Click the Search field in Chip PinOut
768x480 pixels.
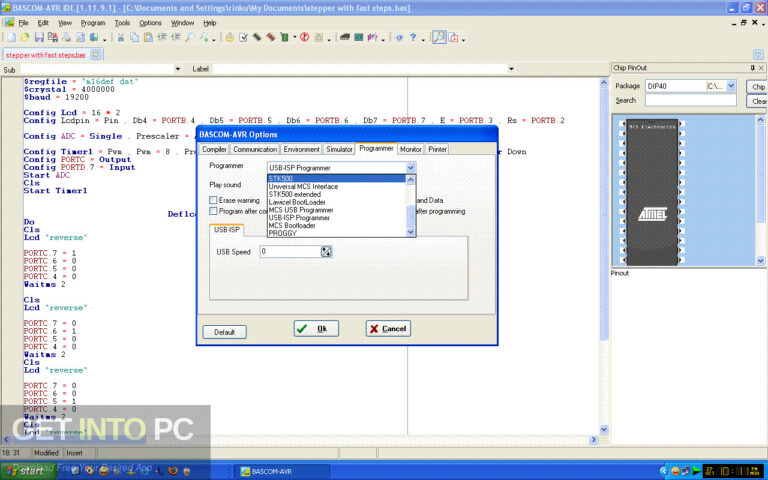click(x=691, y=100)
